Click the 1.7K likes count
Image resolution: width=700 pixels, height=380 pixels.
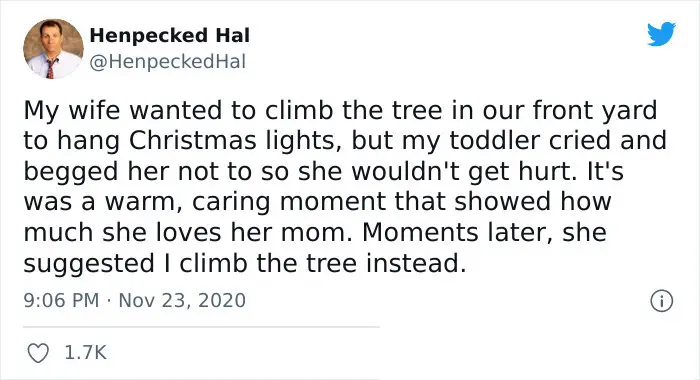pyautogui.click(x=86, y=353)
